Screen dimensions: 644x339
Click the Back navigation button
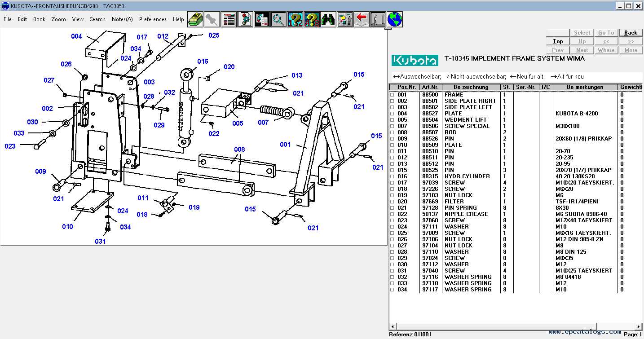click(631, 32)
